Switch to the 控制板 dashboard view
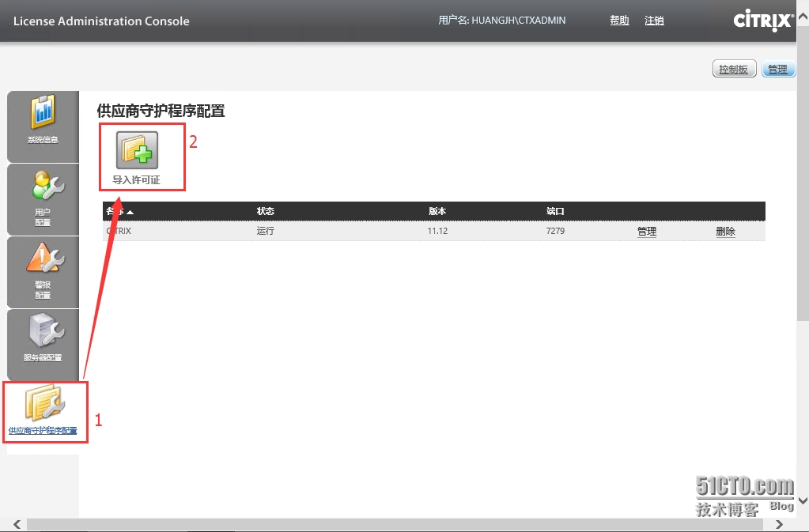This screenshot has width=809, height=532. [733, 69]
